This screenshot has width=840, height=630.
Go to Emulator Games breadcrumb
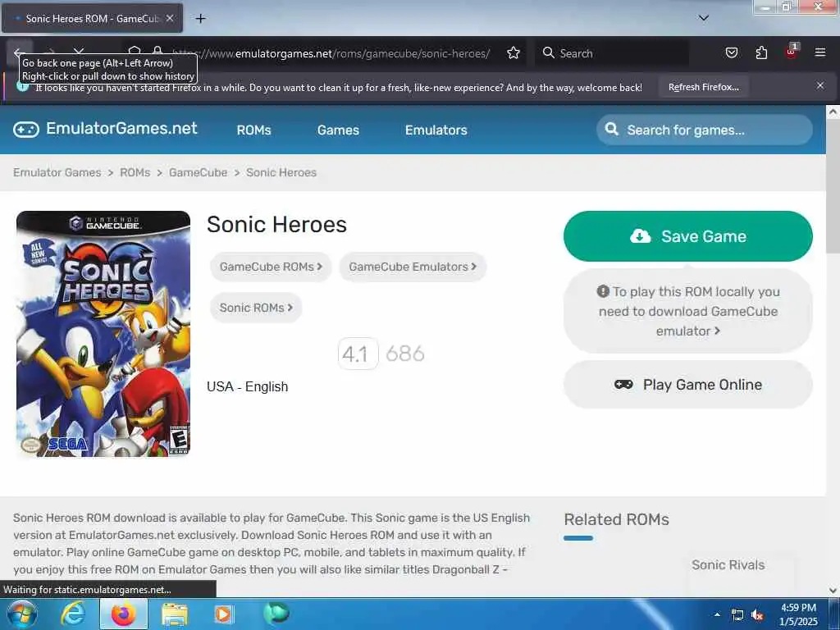coord(57,172)
